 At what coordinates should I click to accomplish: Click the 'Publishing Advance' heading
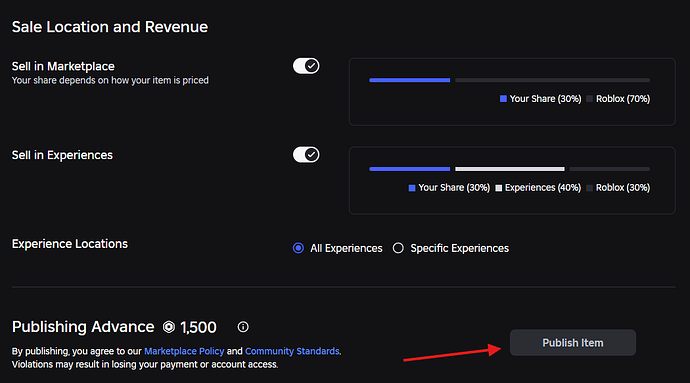(x=83, y=327)
